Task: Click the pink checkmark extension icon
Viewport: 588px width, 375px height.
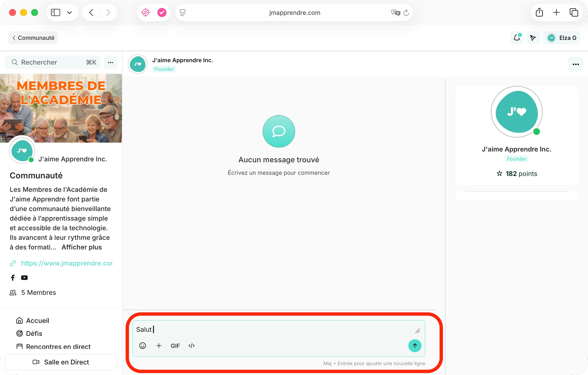Action: (x=162, y=12)
